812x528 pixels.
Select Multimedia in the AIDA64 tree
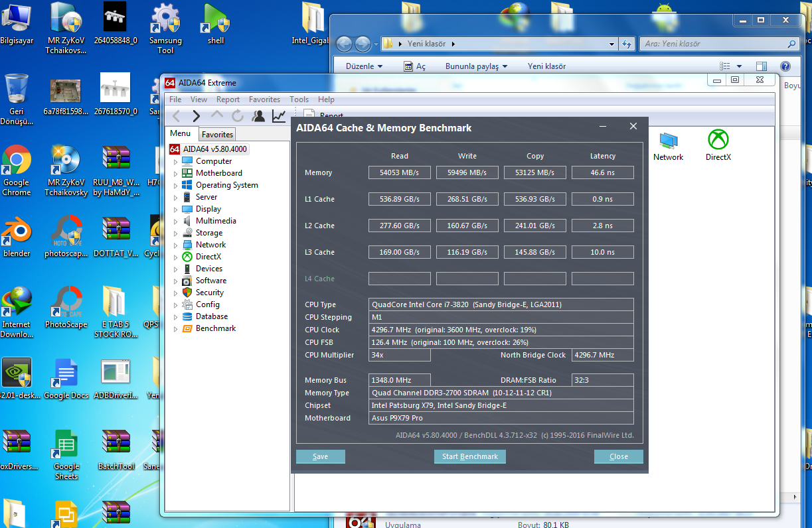click(x=216, y=221)
